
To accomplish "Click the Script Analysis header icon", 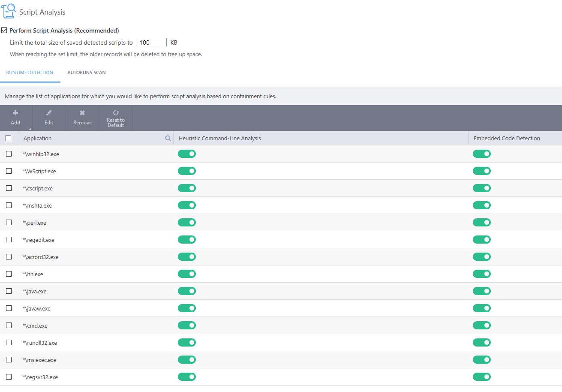I will click(9, 12).
